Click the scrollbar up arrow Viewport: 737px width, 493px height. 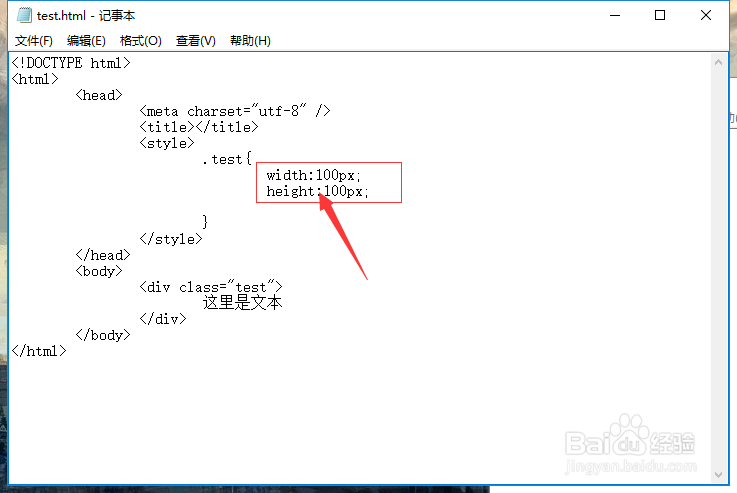tap(718, 62)
